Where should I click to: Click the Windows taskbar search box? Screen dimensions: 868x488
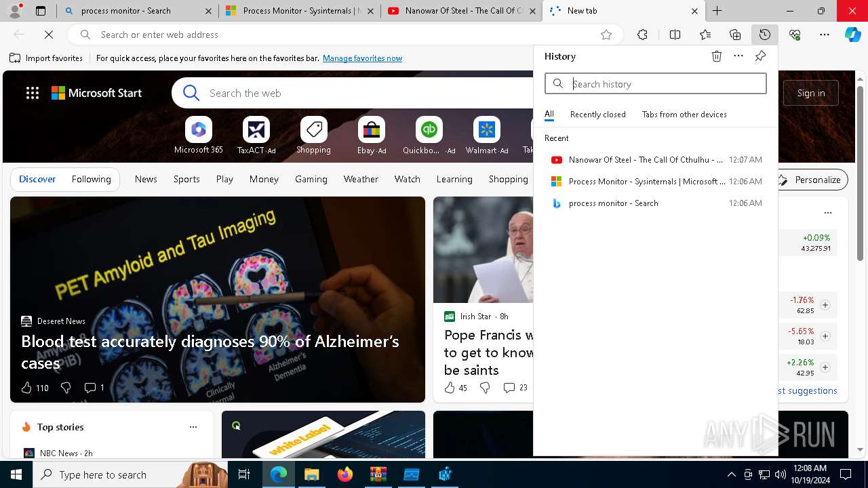coord(129,474)
